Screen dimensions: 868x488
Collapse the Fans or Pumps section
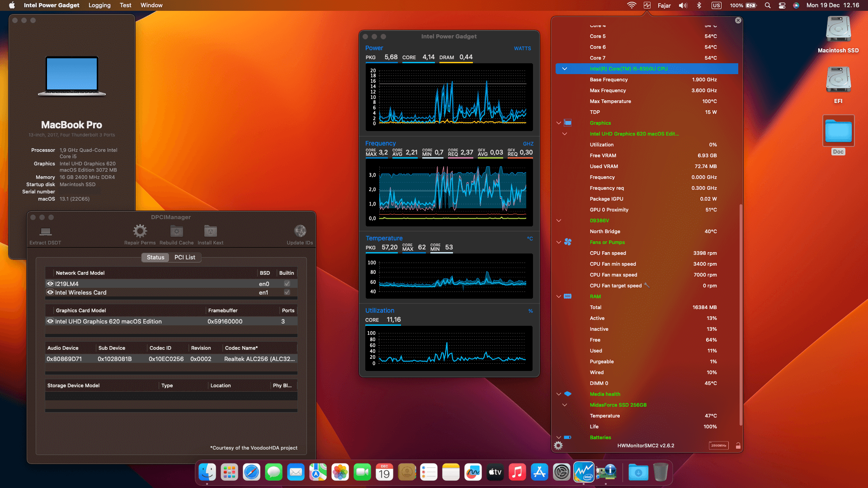[x=559, y=242]
